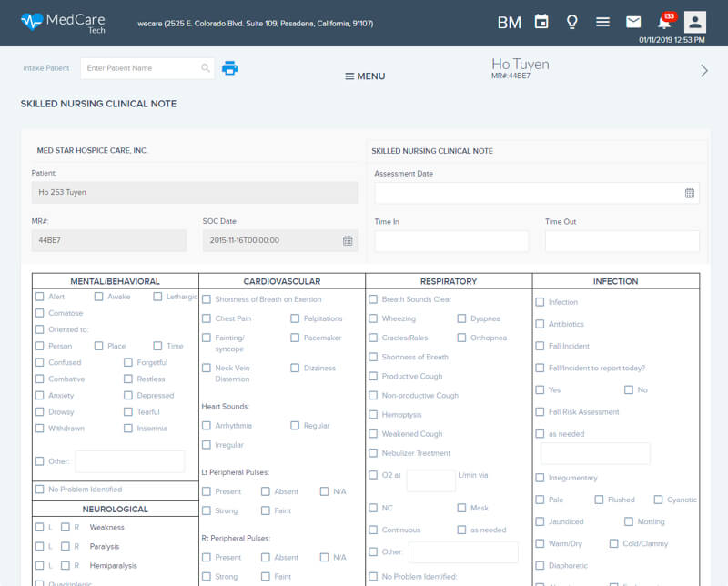View notifications bell with 133 badge
Image resolution: width=728 pixels, height=586 pixels.
666,21
